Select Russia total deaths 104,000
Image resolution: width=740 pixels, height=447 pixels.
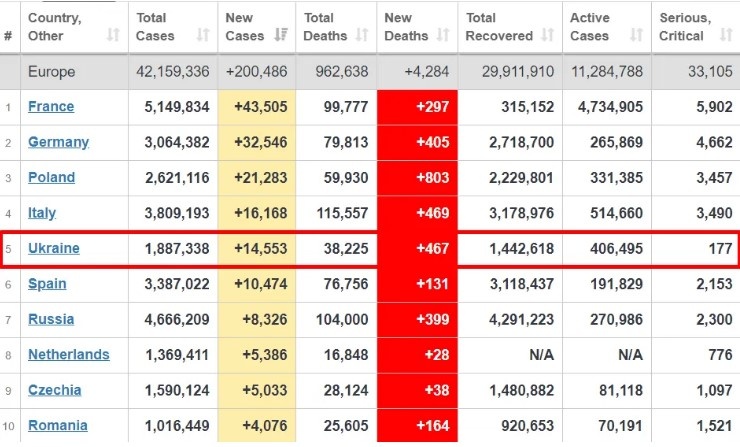342,319
